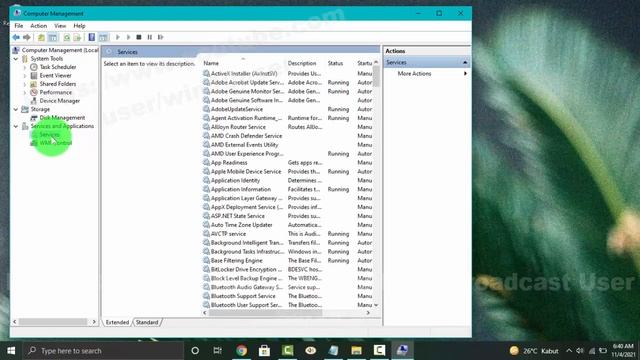
Task: Open Microsoft Store from the taskbar
Action: (264, 350)
